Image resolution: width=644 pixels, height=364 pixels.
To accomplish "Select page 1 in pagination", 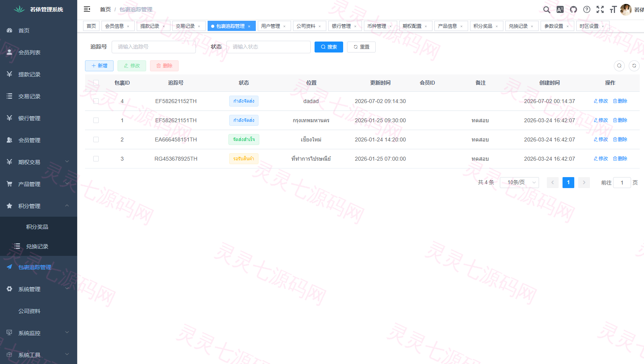I will click(x=568, y=183).
